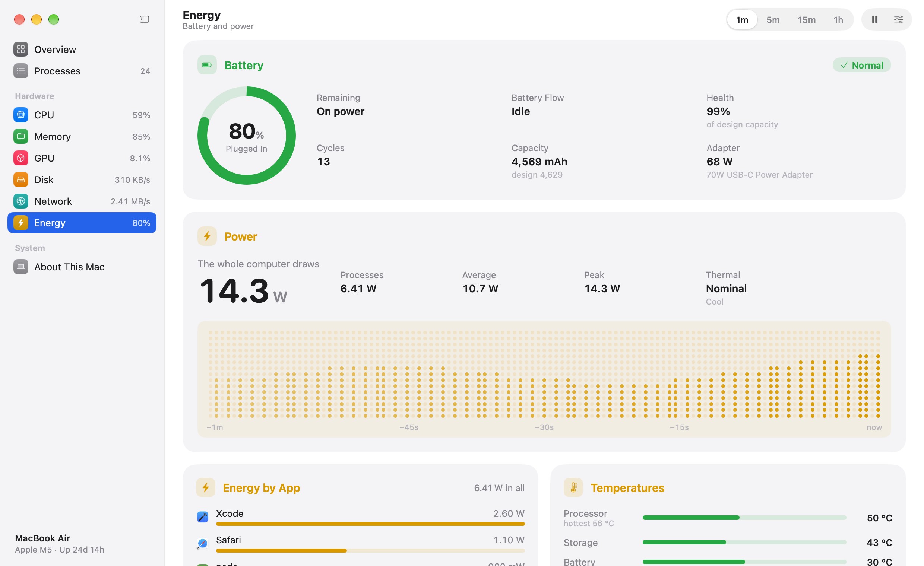Screen dimensions: 924x566
Task: Click the Energy by App icon
Action: click(x=206, y=487)
